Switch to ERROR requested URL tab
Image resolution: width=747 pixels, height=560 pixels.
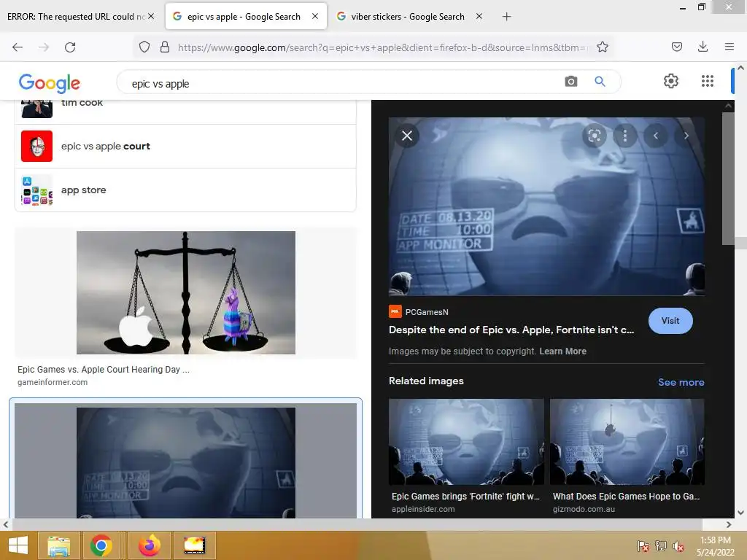(76, 16)
